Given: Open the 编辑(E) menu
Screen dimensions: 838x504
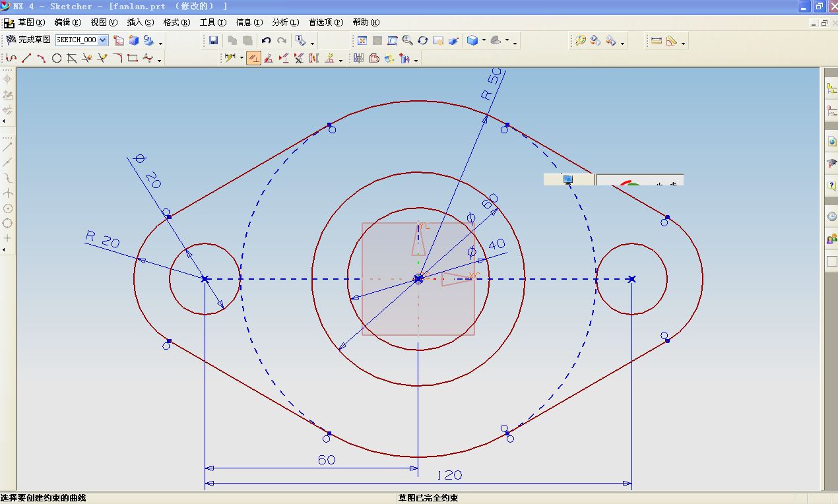Looking at the screenshot, I should [67, 22].
